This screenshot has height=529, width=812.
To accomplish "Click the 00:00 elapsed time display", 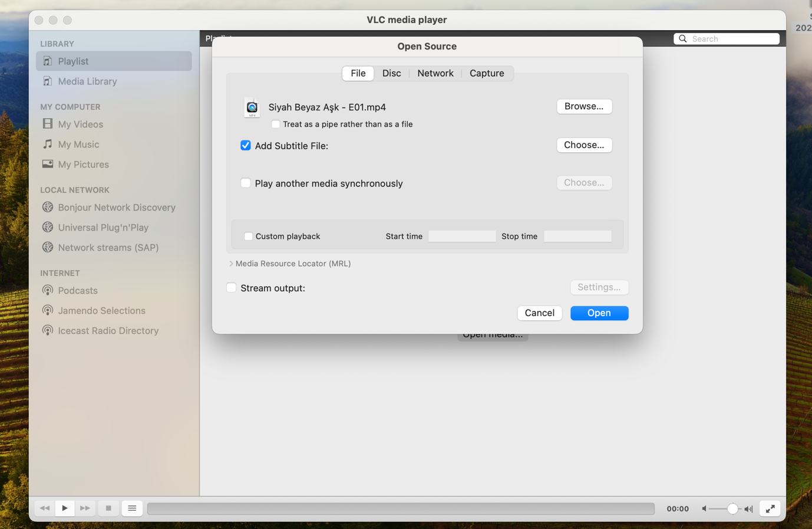I will (678, 508).
